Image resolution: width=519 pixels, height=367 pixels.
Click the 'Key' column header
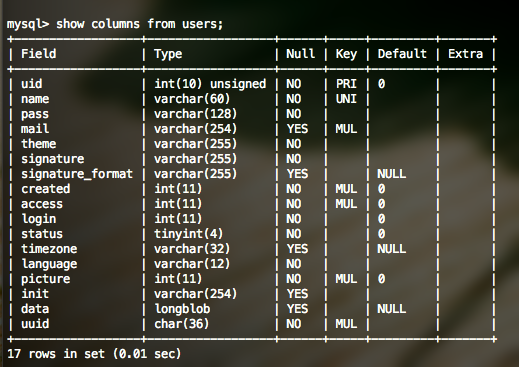pyautogui.click(x=346, y=54)
